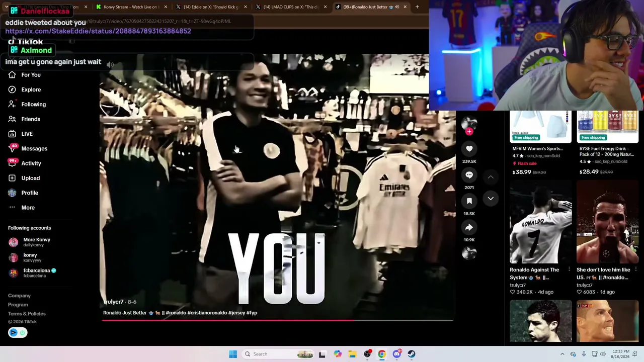
Task: Toggle video sound with the speaker icon
Action: (x=110, y=65)
